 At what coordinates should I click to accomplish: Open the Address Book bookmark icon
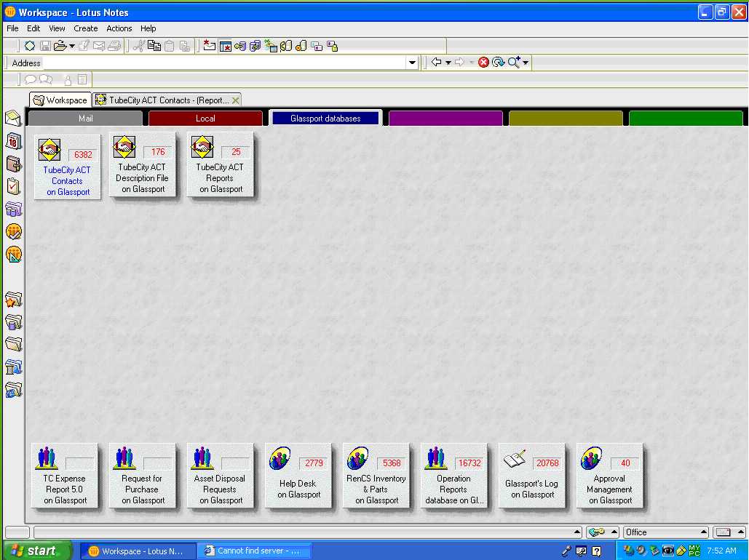pyautogui.click(x=13, y=164)
